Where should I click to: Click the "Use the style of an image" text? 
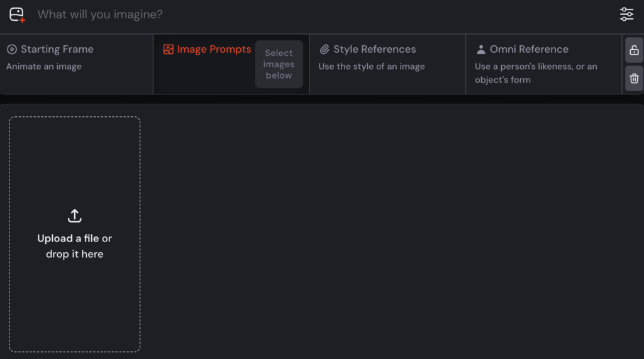coord(372,67)
